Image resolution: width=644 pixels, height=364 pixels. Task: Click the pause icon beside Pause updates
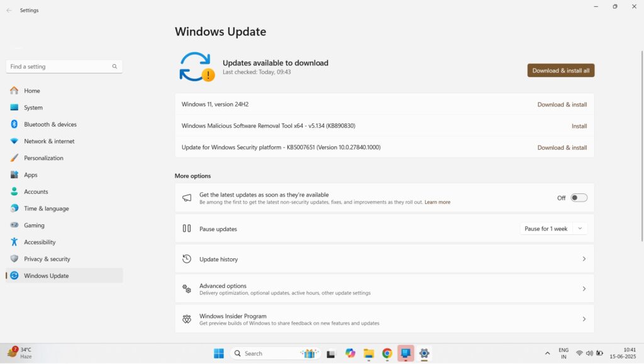[x=186, y=228]
